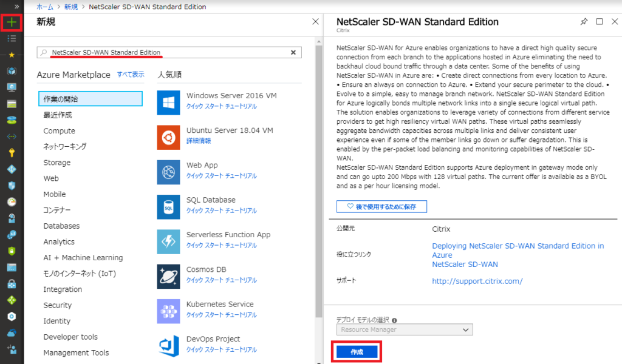Viewport: 622px width, 364px height.
Task: Open the Analytics category
Action: click(x=59, y=241)
